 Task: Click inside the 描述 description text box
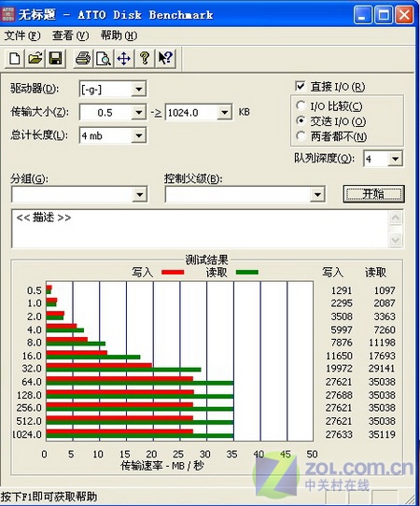point(200,229)
